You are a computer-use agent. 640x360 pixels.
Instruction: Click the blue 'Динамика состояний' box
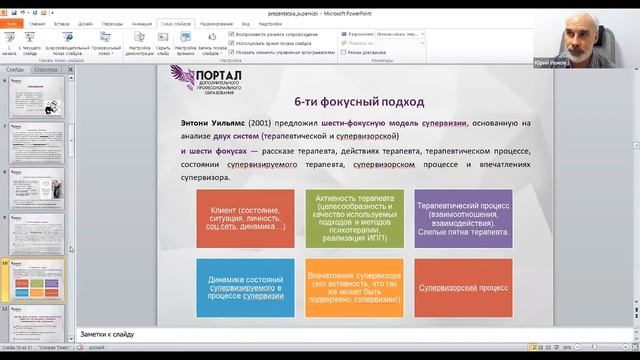(x=245, y=288)
